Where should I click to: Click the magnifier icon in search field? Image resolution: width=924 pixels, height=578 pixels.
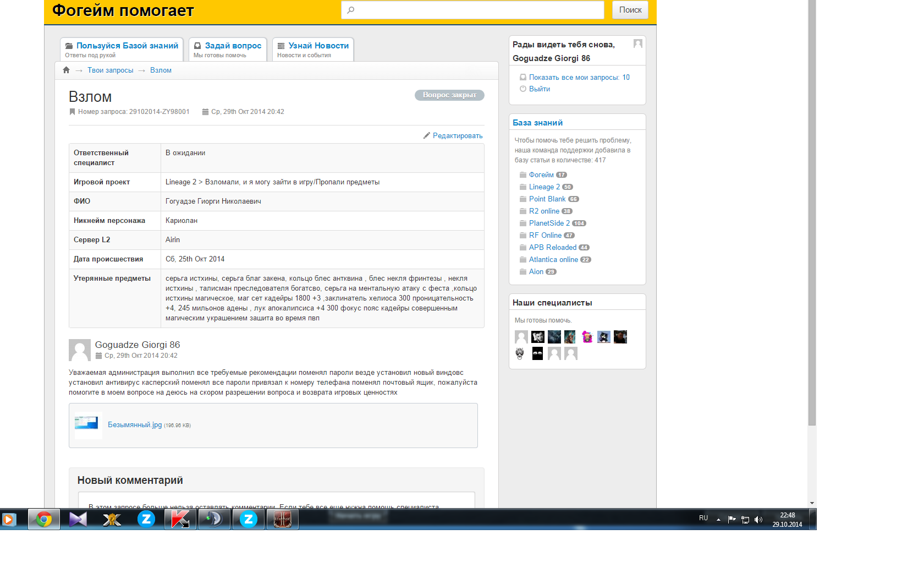351,10
